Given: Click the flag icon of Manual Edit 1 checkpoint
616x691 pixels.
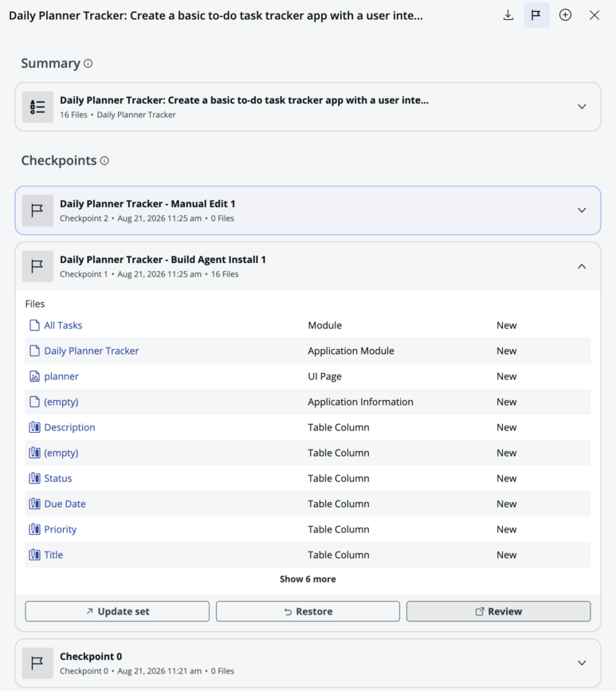Looking at the screenshot, I should (x=37, y=210).
